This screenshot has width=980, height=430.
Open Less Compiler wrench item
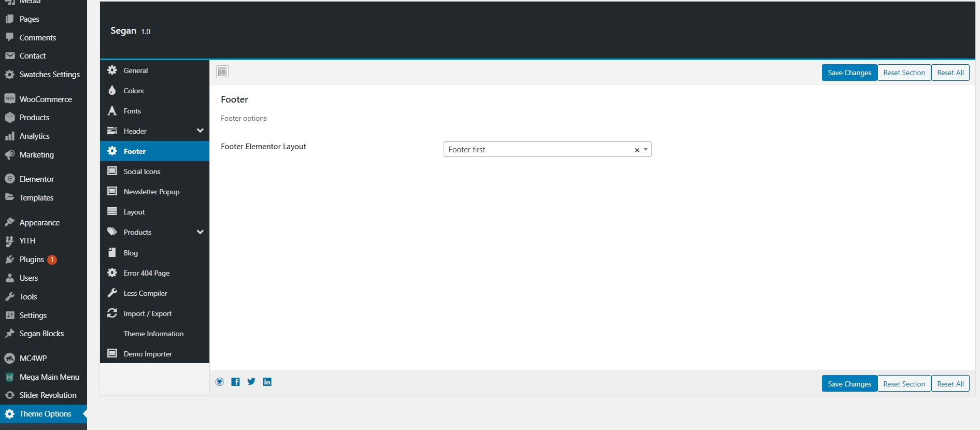tap(145, 293)
